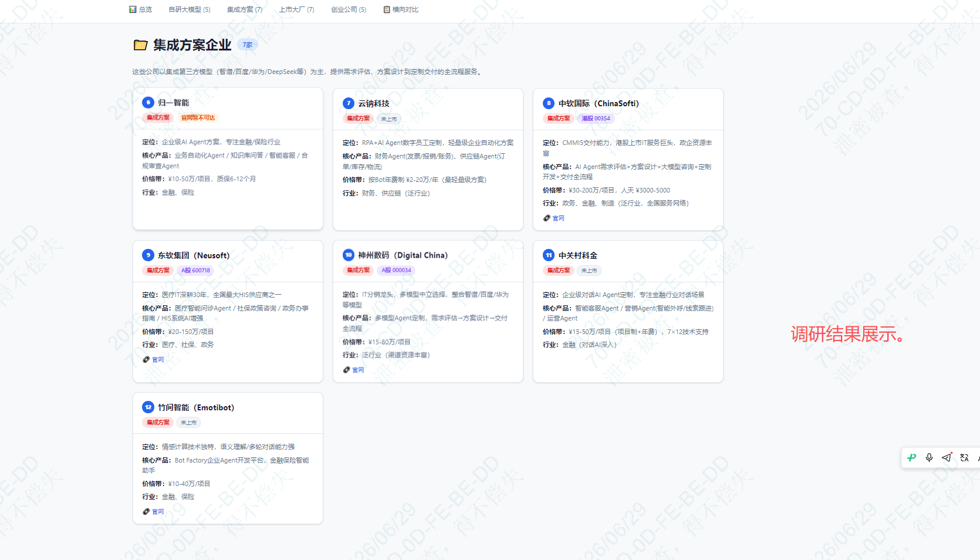Viewport: 980px width, 560px height.
Task: Click the 中关村科金 company name
Action: (x=578, y=255)
